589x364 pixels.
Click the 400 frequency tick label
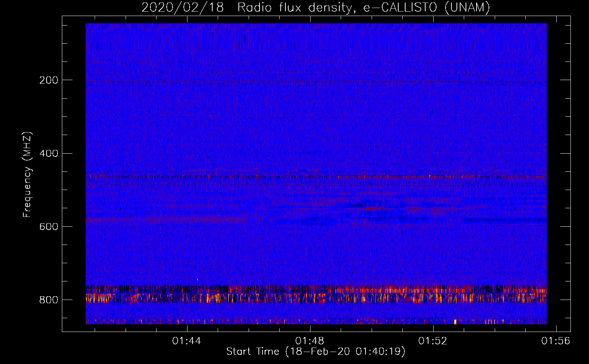coord(48,153)
